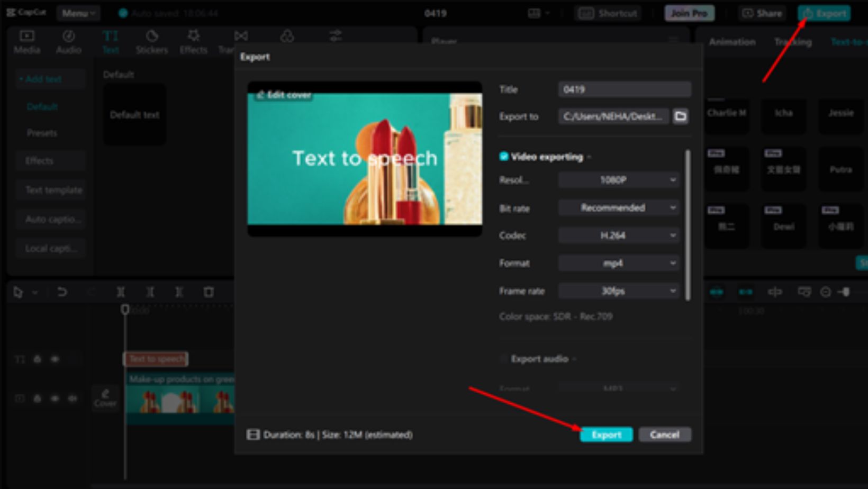Click the Title input field 0419
The height and width of the screenshot is (489, 868).
(x=625, y=89)
